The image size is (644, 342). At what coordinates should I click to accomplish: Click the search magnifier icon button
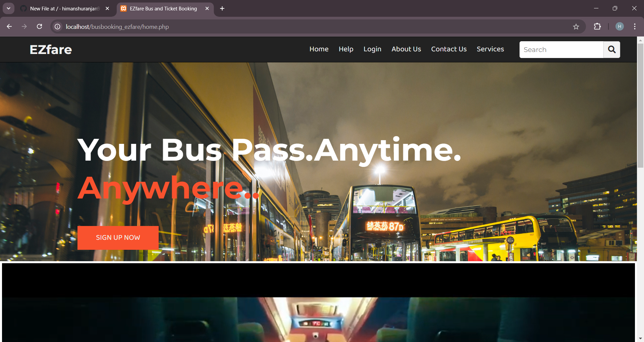pyautogui.click(x=611, y=50)
